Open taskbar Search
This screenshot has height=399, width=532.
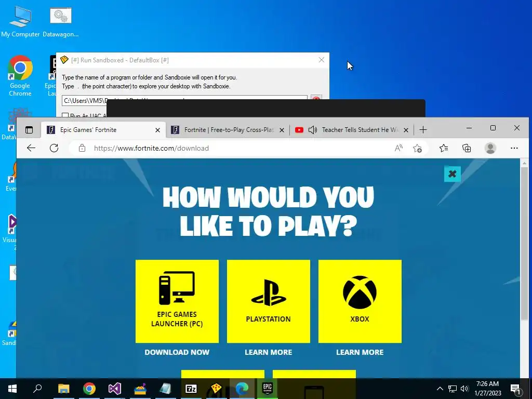(x=37, y=389)
